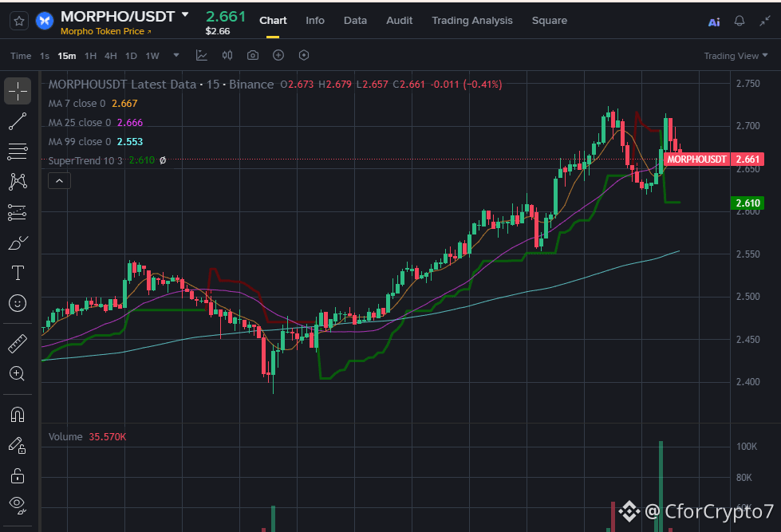This screenshot has height=532, width=781.
Task: Select the crosshair cursor tool
Action: 18,91
